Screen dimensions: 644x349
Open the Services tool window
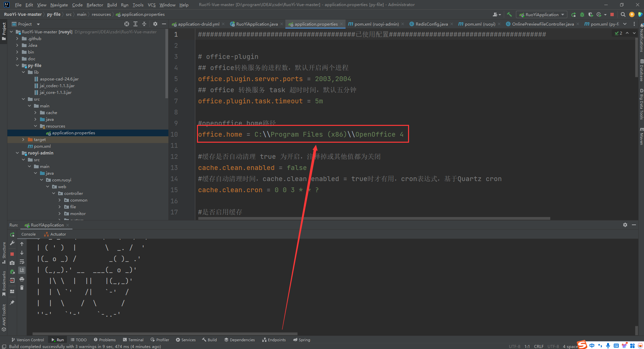186,340
